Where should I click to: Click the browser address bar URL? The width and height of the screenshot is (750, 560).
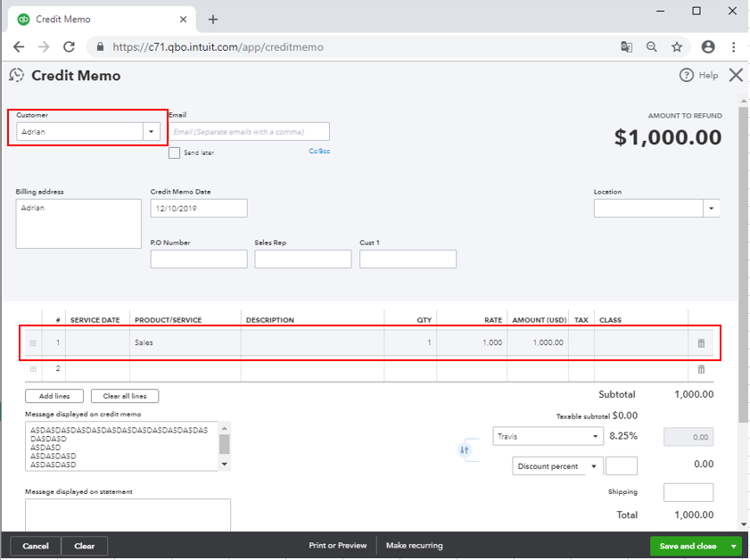point(218,47)
